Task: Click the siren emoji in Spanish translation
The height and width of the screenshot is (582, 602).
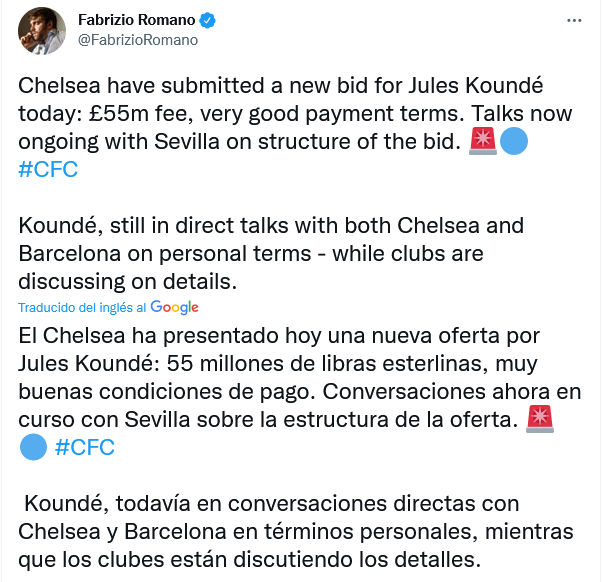Action: (x=540, y=419)
